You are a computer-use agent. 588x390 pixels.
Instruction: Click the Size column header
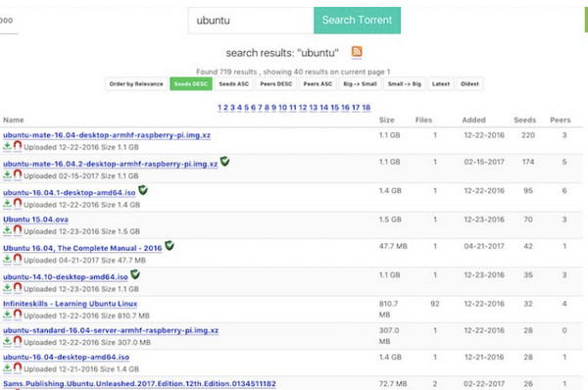tap(387, 120)
